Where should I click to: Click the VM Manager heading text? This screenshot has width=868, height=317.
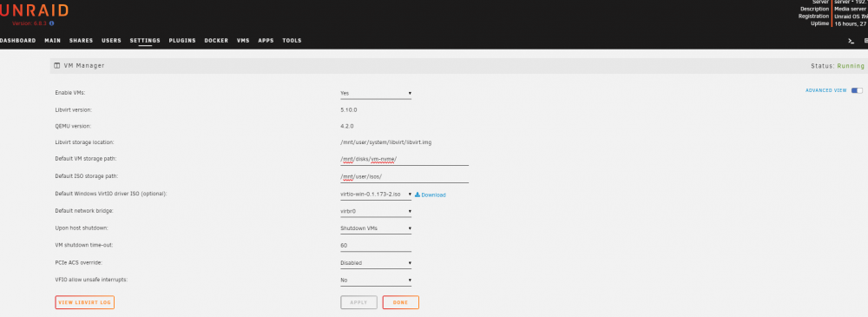(84, 65)
